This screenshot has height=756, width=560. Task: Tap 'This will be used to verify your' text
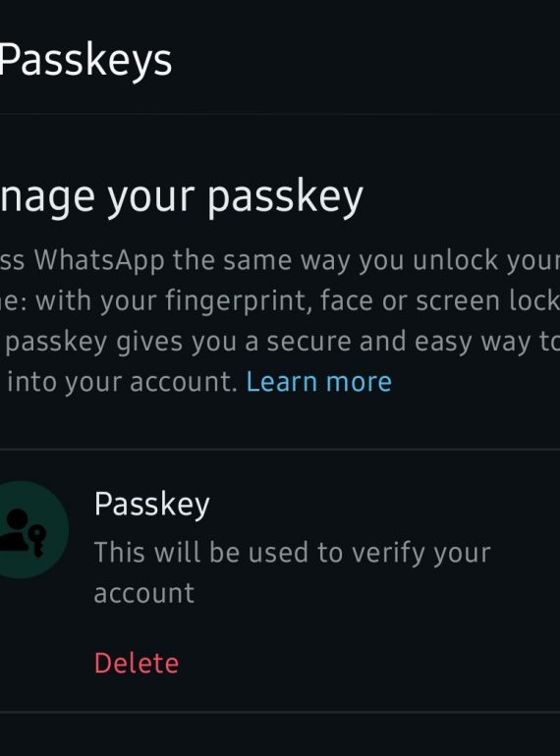tap(293, 553)
